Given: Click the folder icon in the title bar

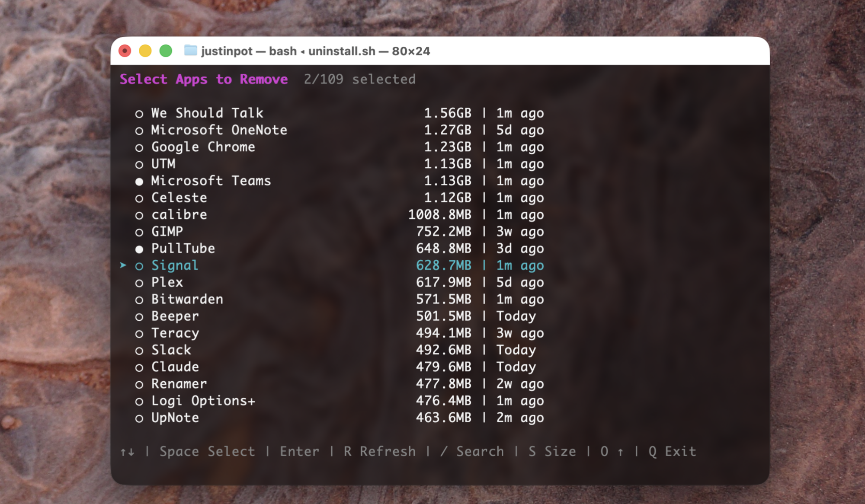Looking at the screenshot, I should (x=190, y=51).
